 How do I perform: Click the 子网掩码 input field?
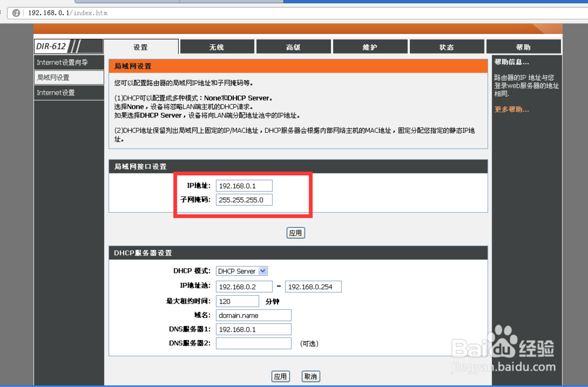[x=244, y=200]
